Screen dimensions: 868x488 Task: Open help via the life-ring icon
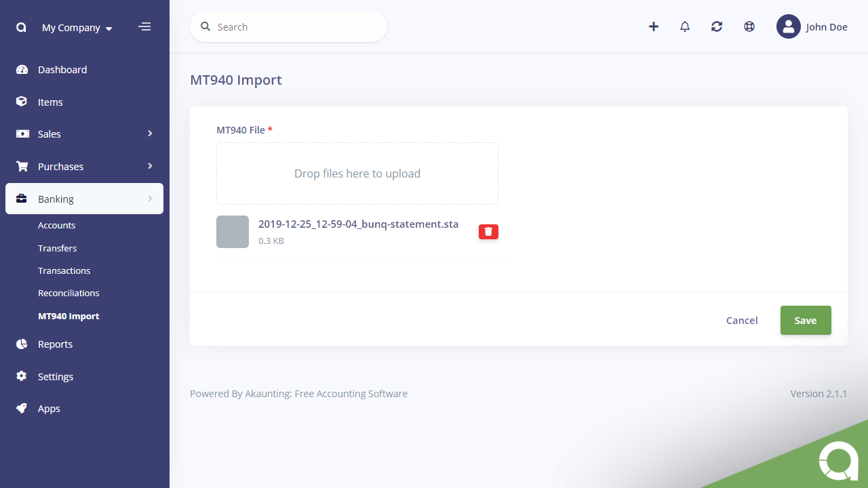click(749, 26)
